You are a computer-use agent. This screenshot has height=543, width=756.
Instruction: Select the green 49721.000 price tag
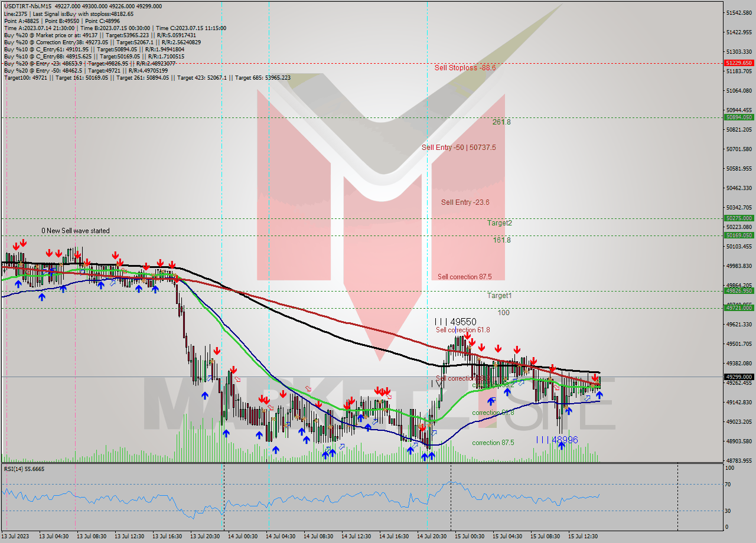click(x=739, y=308)
